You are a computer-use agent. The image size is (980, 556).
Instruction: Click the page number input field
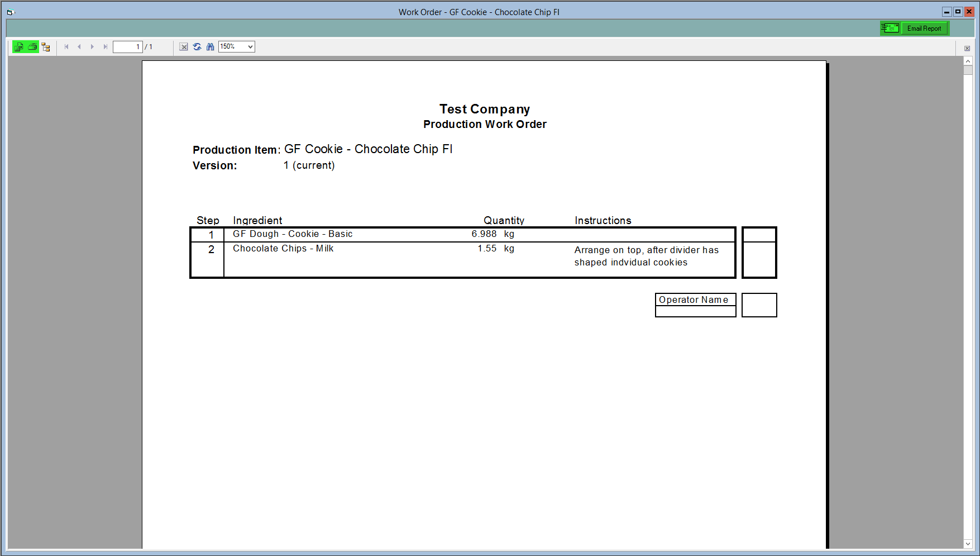(x=127, y=47)
